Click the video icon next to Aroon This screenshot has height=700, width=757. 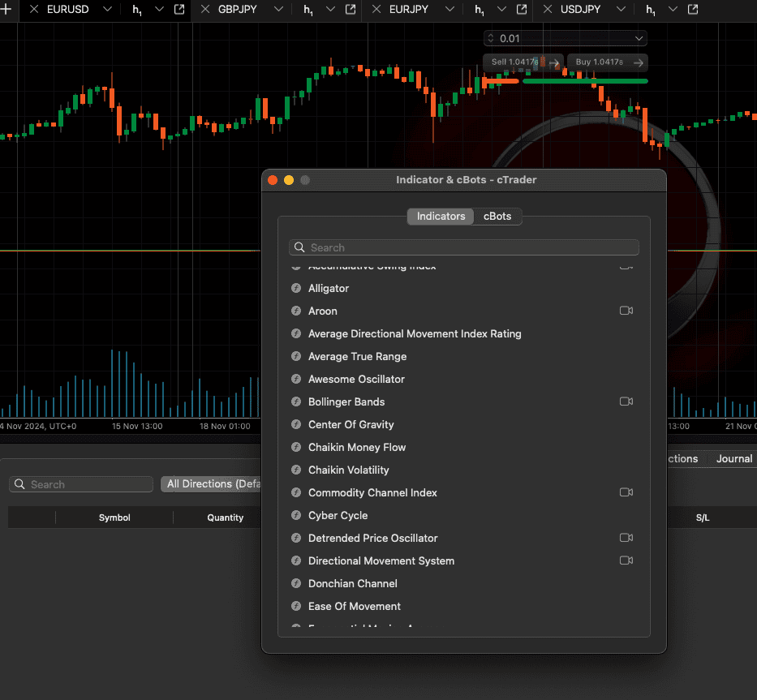point(626,311)
